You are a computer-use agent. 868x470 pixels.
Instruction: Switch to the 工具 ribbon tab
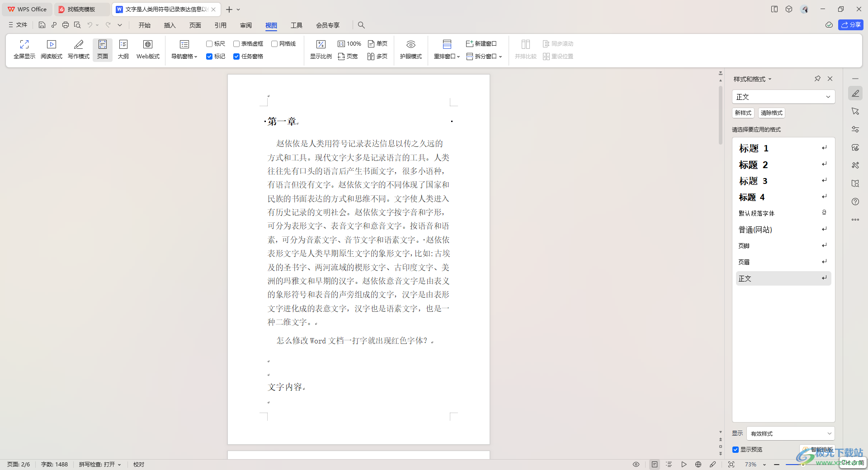pyautogui.click(x=297, y=25)
